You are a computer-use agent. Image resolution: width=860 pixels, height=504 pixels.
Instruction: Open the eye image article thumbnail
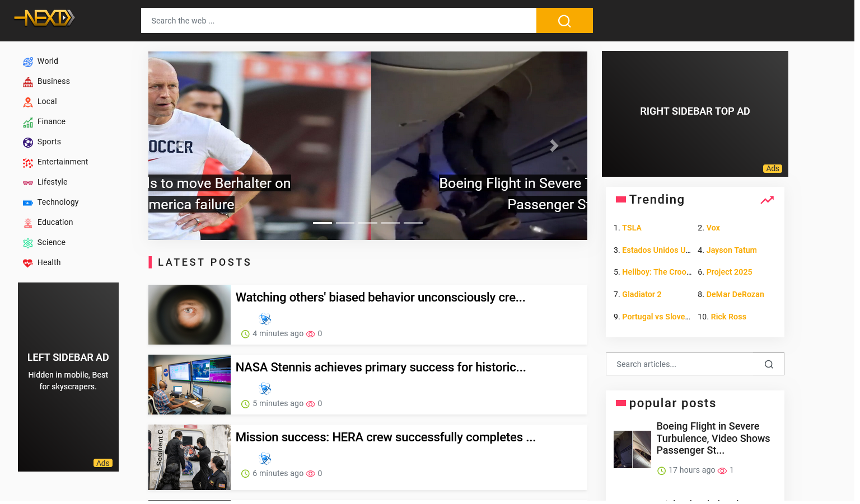pyautogui.click(x=189, y=314)
